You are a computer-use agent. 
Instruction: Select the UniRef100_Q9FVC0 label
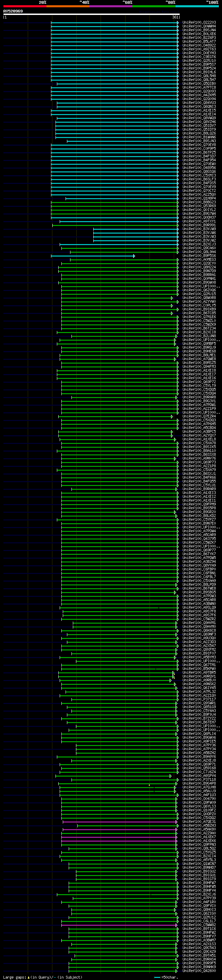(199, 906)
